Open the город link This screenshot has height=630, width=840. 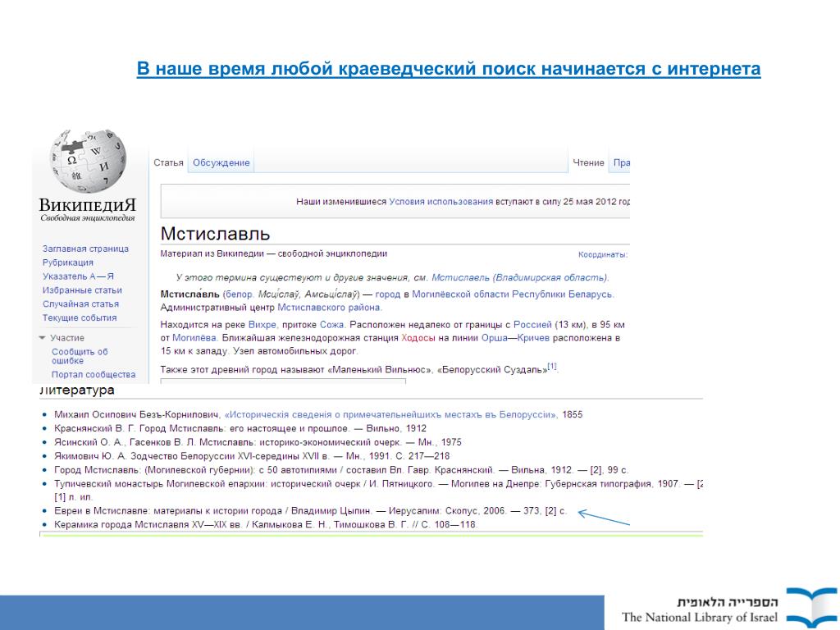click(x=388, y=294)
